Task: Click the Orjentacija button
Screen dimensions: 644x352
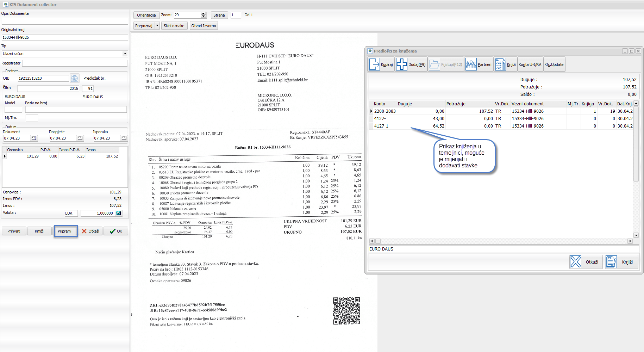Action: 146,15
